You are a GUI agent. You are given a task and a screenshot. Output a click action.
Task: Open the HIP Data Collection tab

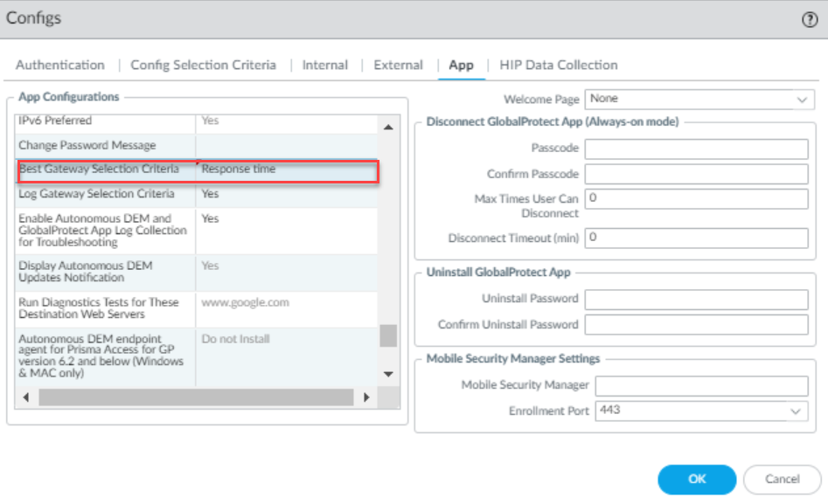(558, 66)
